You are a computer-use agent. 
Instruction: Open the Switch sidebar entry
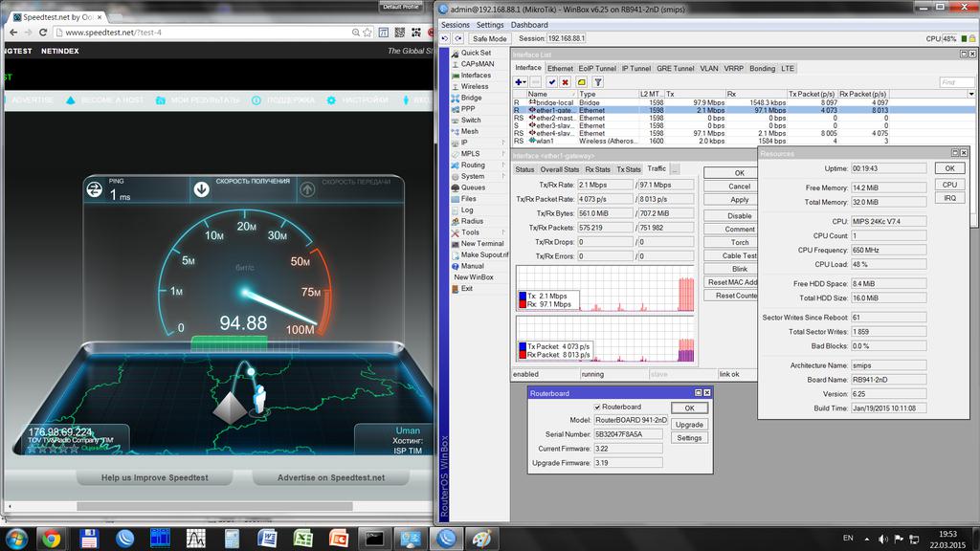[x=471, y=121]
